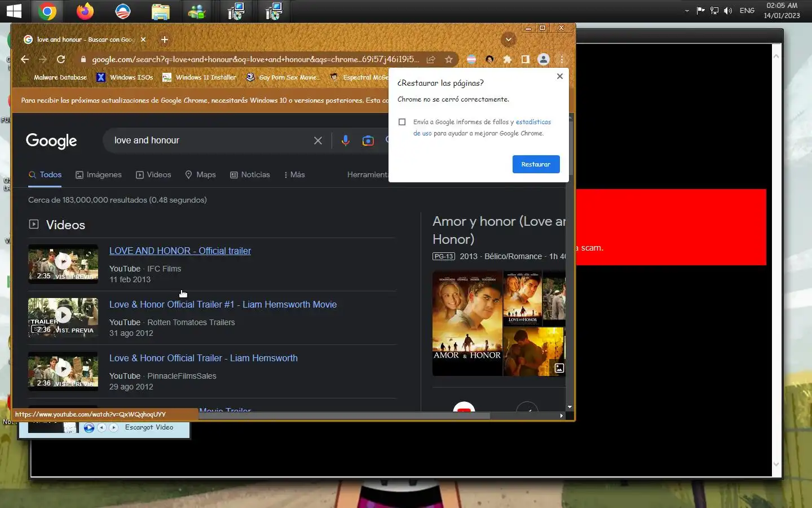Go back to the previous page
The width and height of the screenshot is (812, 508).
tap(25, 59)
